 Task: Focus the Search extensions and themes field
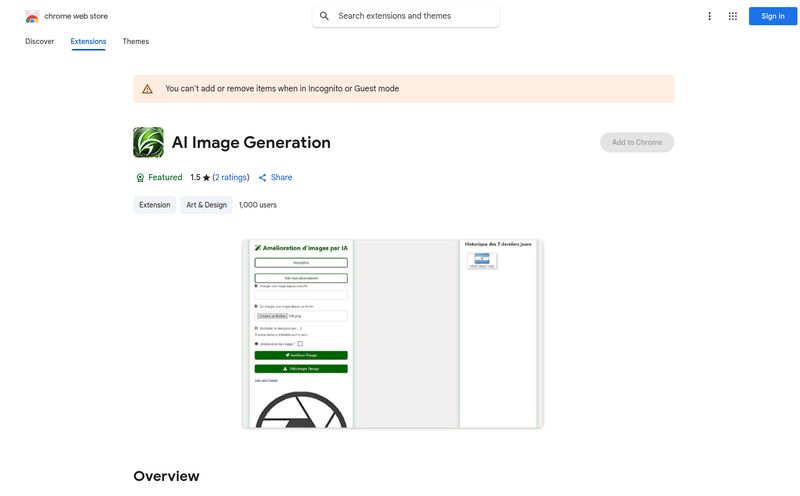406,16
